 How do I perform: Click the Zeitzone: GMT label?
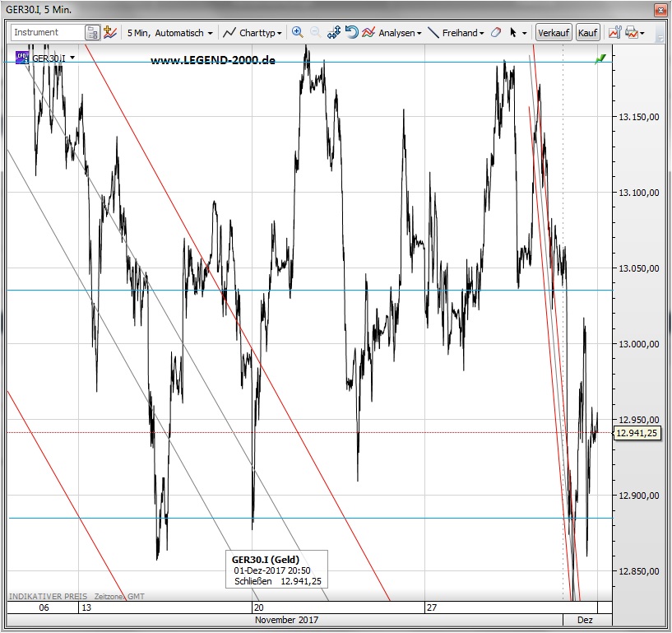pos(119,596)
